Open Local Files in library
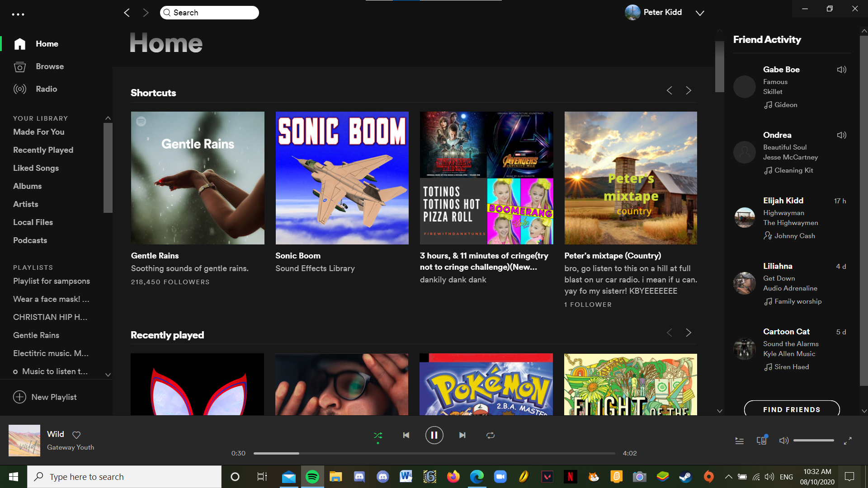The height and width of the screenshot is (488, 868). [33, 222]
